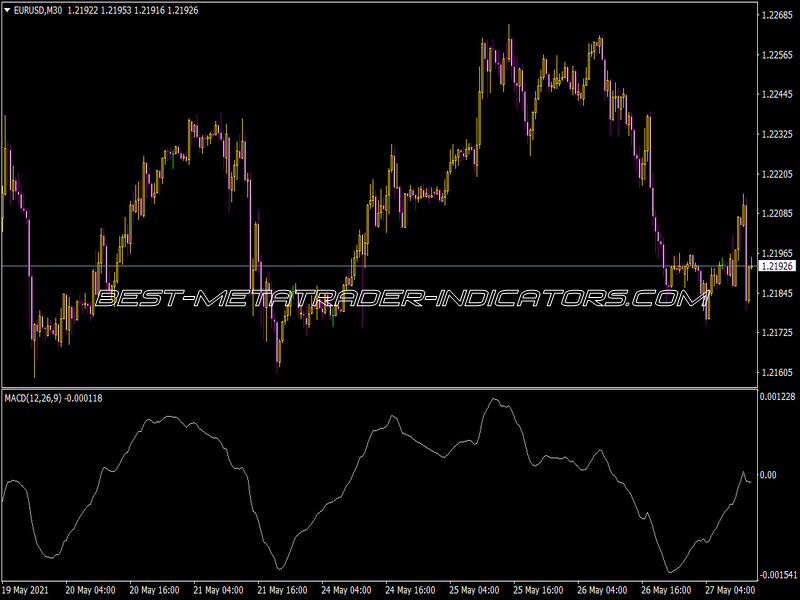Select the 20 May 04:00 time label

click(x=90, y=590)
